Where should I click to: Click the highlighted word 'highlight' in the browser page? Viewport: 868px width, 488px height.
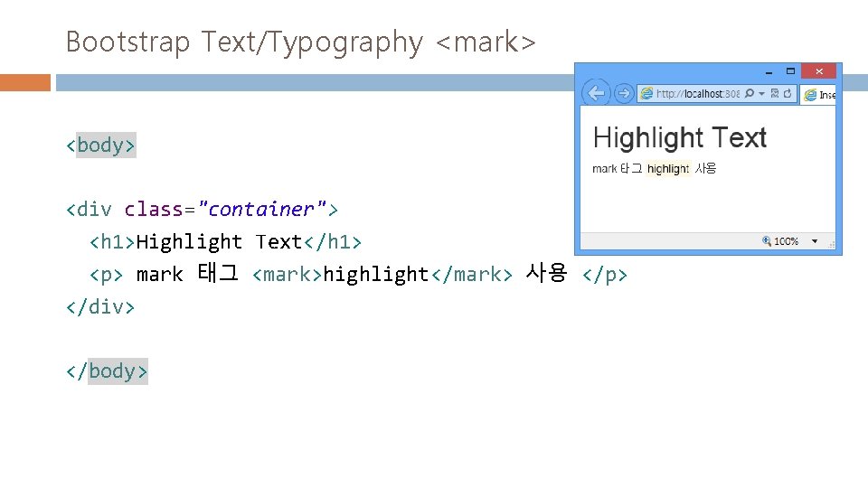point(668,169)
